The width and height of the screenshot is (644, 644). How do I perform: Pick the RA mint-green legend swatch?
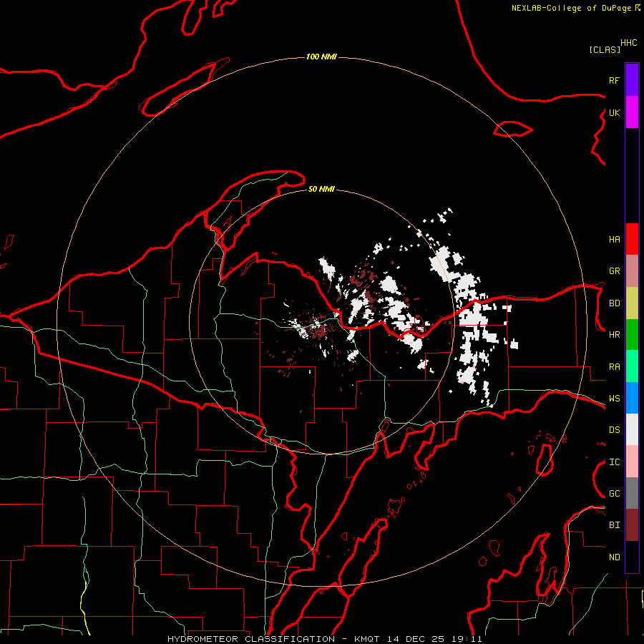(x=632, y=366)
